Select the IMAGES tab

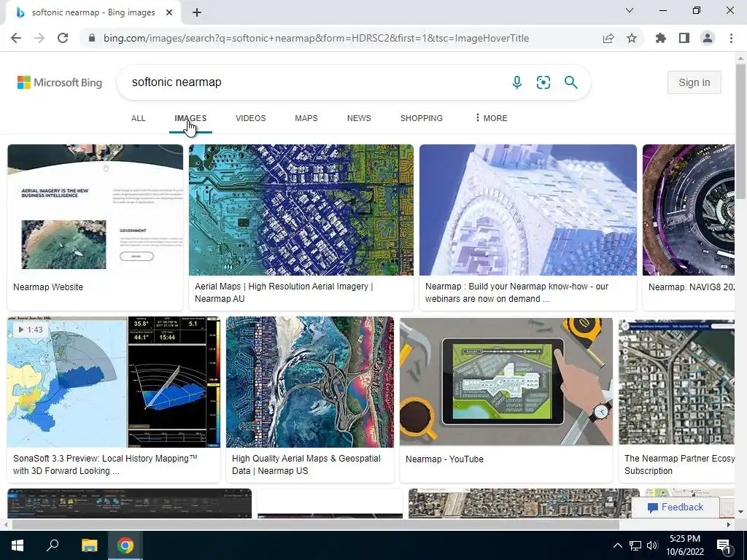(190, 118)
